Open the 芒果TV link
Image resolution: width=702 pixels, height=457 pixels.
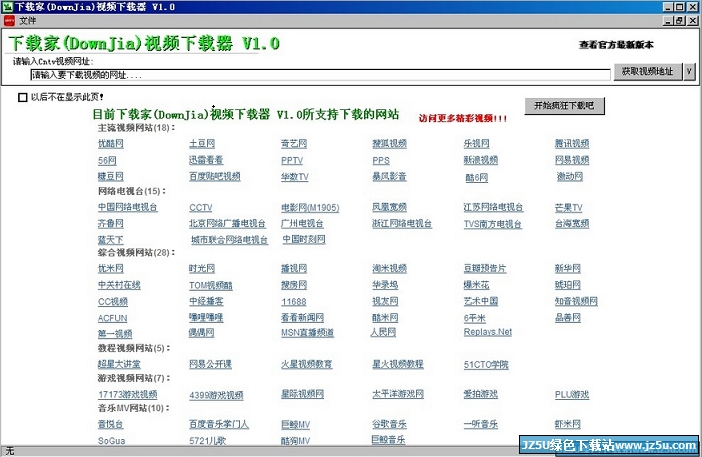click(x=569, y=208)
